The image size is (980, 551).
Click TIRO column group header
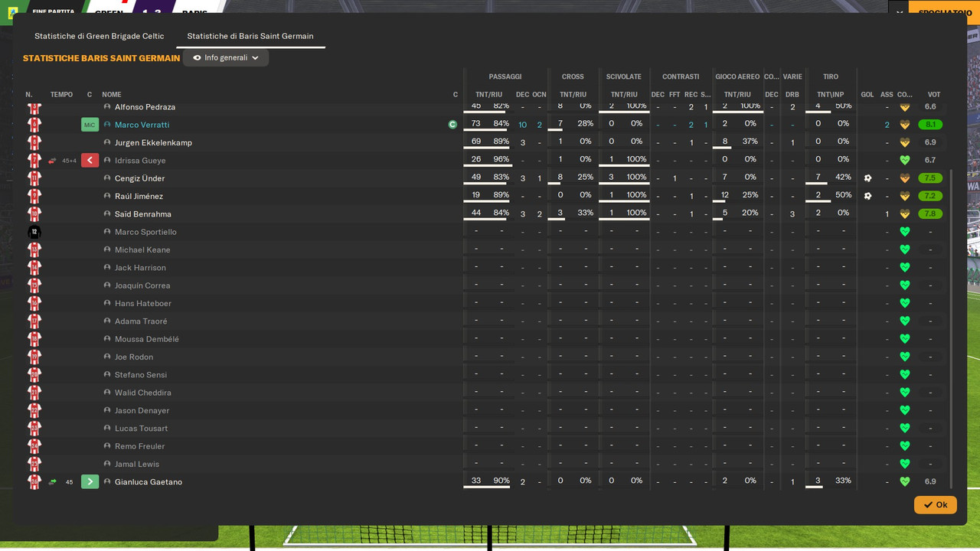(831, 77)
